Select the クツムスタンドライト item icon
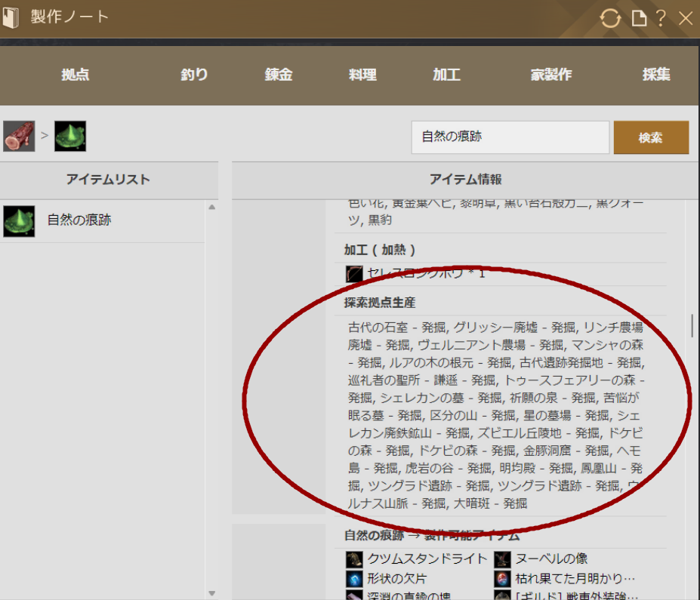Screen dimensions: 700x600 click(x=354, y=559)
